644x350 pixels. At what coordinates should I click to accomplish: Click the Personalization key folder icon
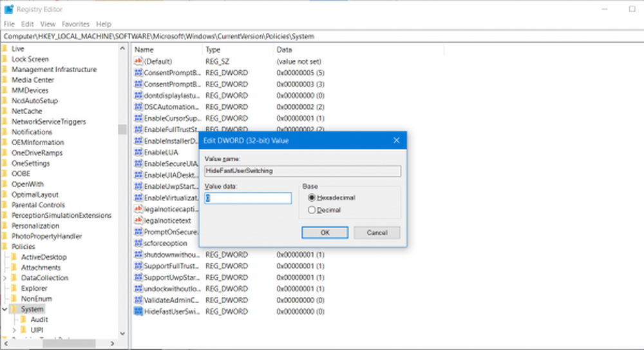(6, 226)
